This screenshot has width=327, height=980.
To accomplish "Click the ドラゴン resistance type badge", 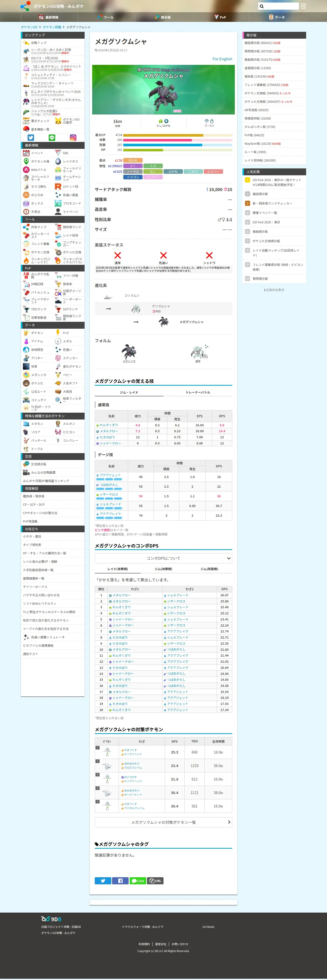I will (133, 177).
